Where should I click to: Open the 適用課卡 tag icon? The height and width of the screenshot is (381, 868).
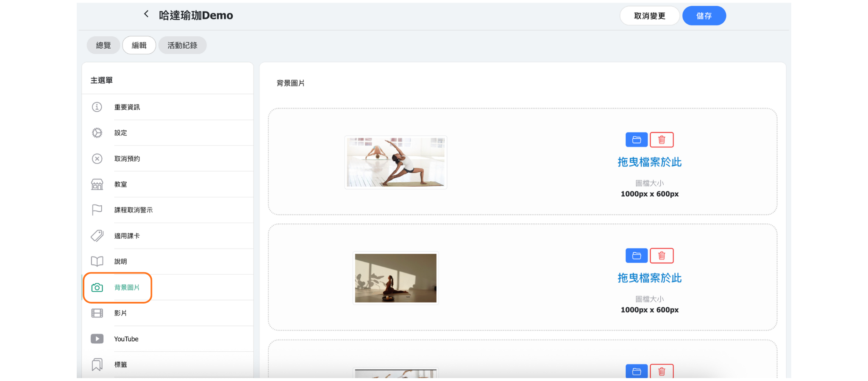point(97,236)
